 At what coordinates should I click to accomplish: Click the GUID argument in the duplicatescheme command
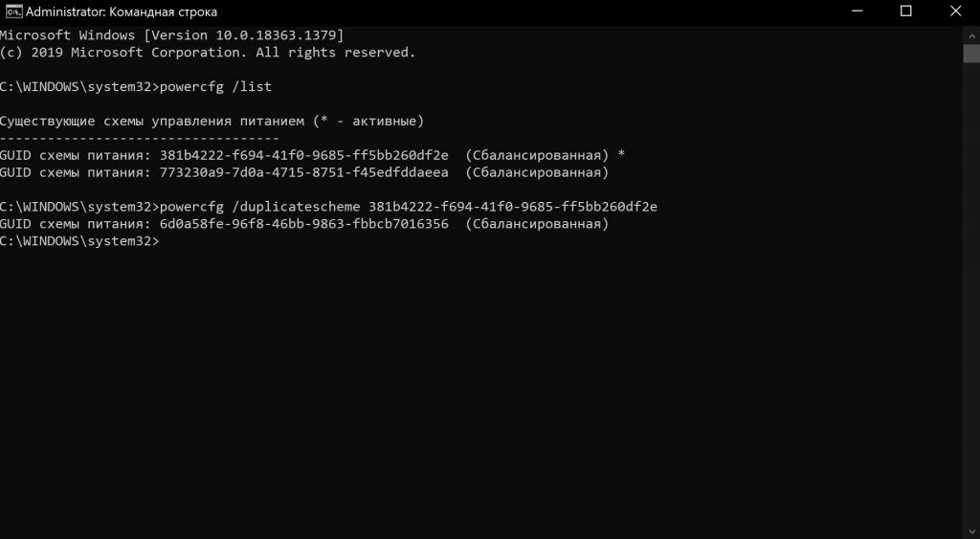coord(512,207)
